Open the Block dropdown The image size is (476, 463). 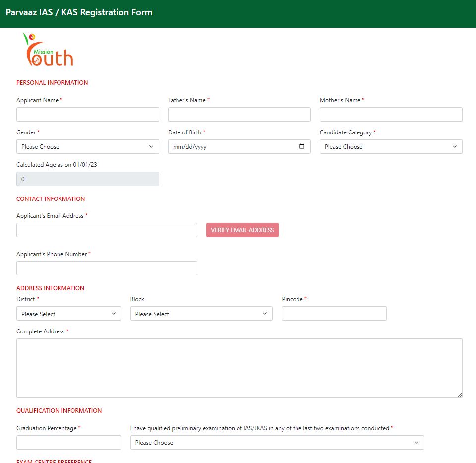(201, 314)
